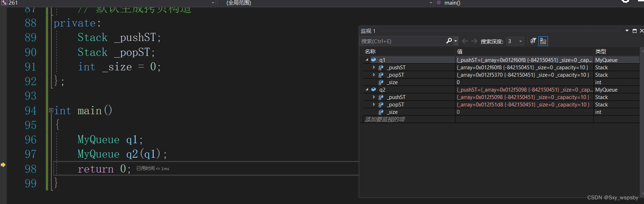Click the next search result right arrow
This screenshot has width=644, height=204.
[x=474, y=41]
